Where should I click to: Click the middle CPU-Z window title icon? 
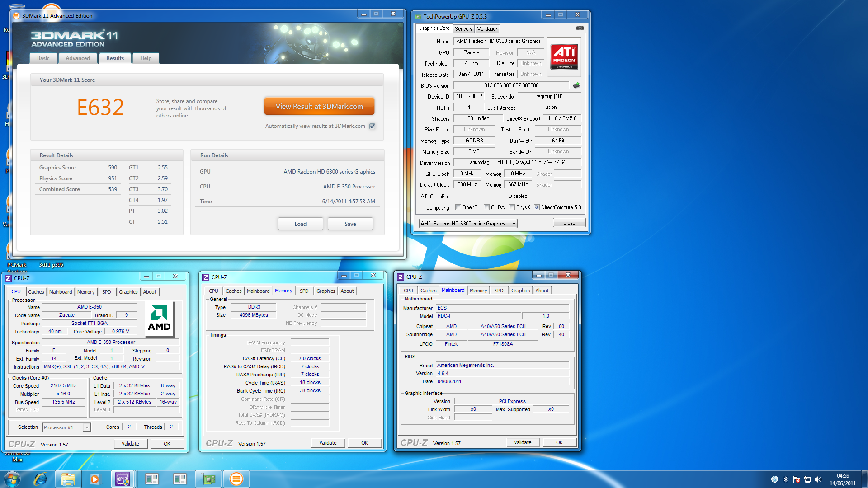pyautogui.click(x=206, y=277)
